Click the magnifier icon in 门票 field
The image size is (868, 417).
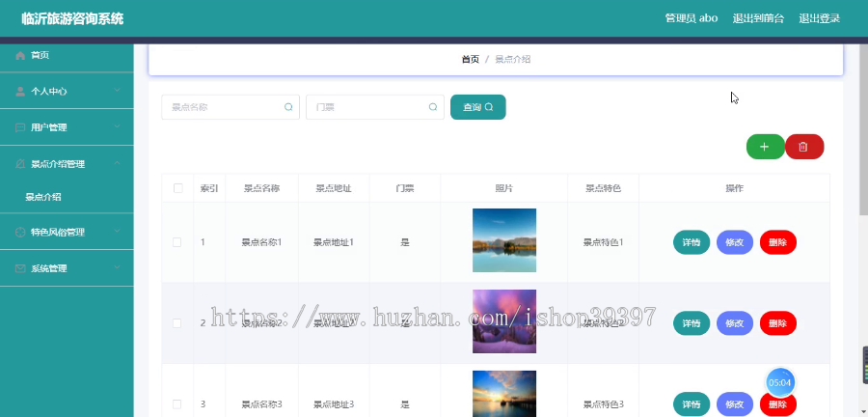[433, 107]
